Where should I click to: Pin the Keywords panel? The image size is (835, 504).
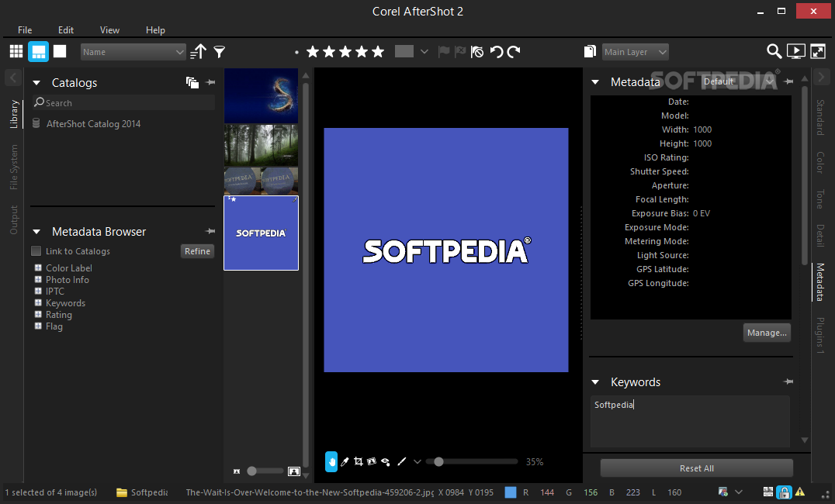tap(788, 381)
